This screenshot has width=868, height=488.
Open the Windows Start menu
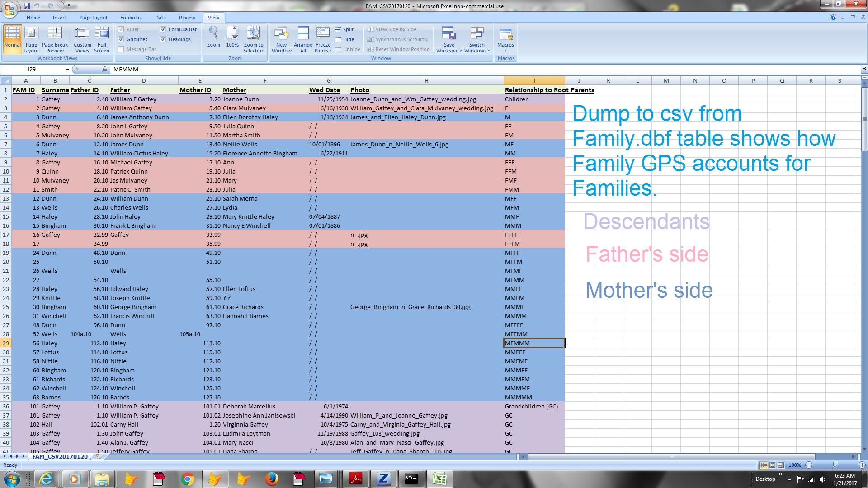point(12,479)
